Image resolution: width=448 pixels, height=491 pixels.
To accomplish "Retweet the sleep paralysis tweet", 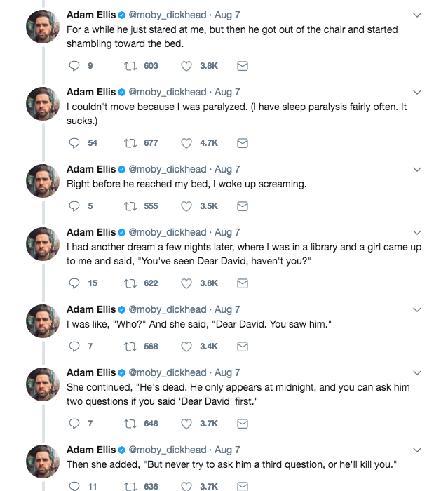I will click(129, 143).
